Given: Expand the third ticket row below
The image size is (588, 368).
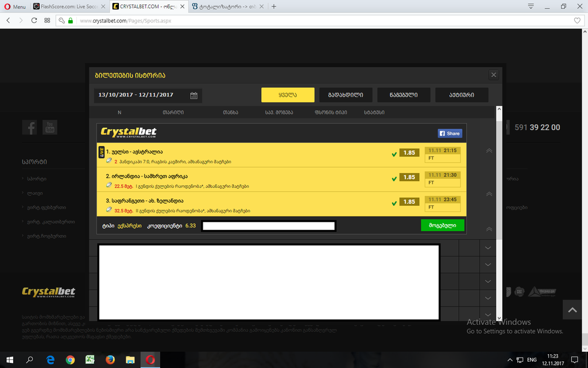Looking at the screenshot, I should pos(488,281).
